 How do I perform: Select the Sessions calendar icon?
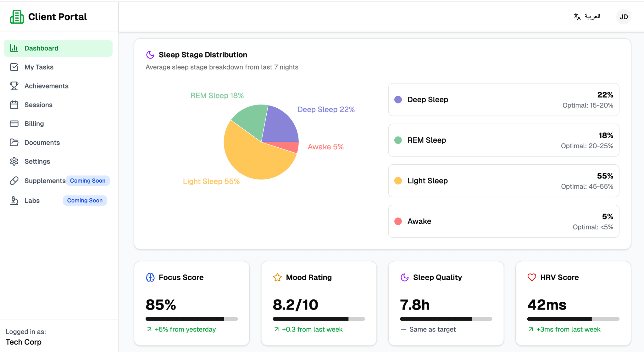click(14, 105)
